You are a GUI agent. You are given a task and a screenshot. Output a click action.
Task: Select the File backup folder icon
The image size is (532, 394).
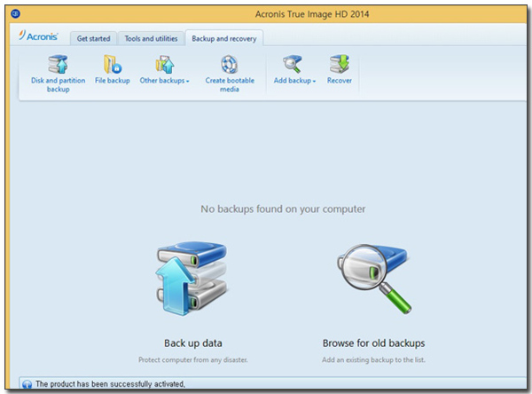click(112, 64)
